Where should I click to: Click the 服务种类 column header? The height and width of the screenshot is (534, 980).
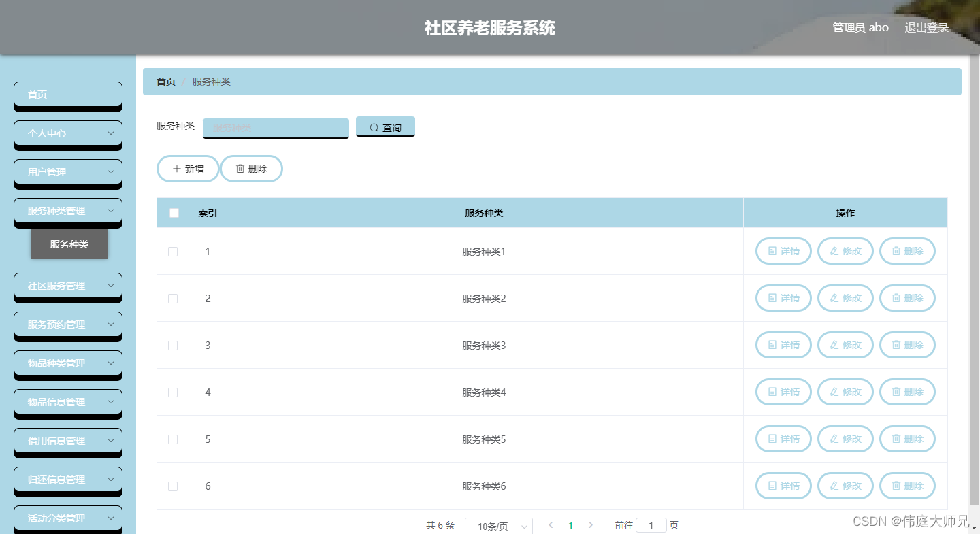click(x=484, y=213)
